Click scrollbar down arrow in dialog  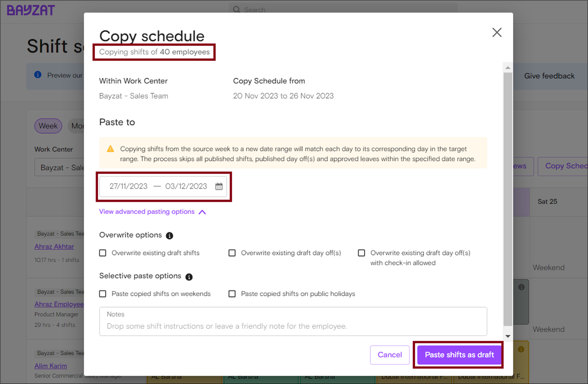508,336
